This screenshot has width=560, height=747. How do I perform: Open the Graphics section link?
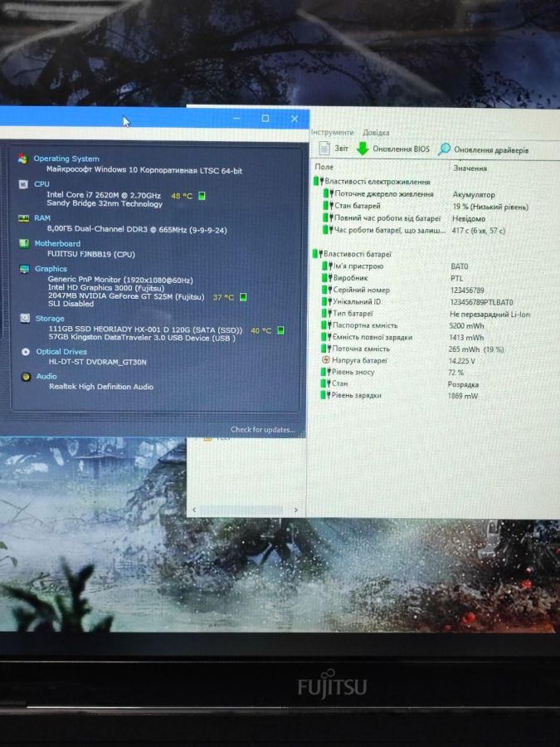(x=51, y=269)
